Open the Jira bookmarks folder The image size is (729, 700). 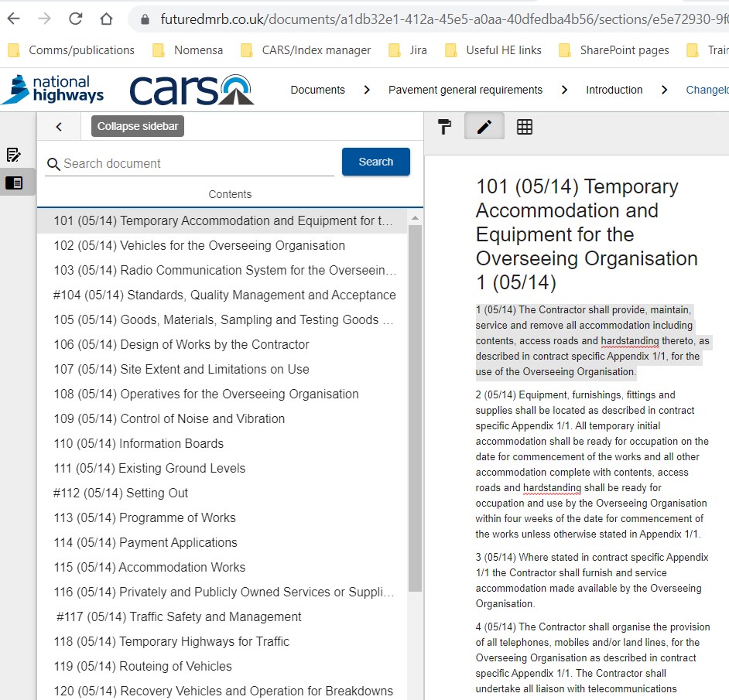pos(417,50)
